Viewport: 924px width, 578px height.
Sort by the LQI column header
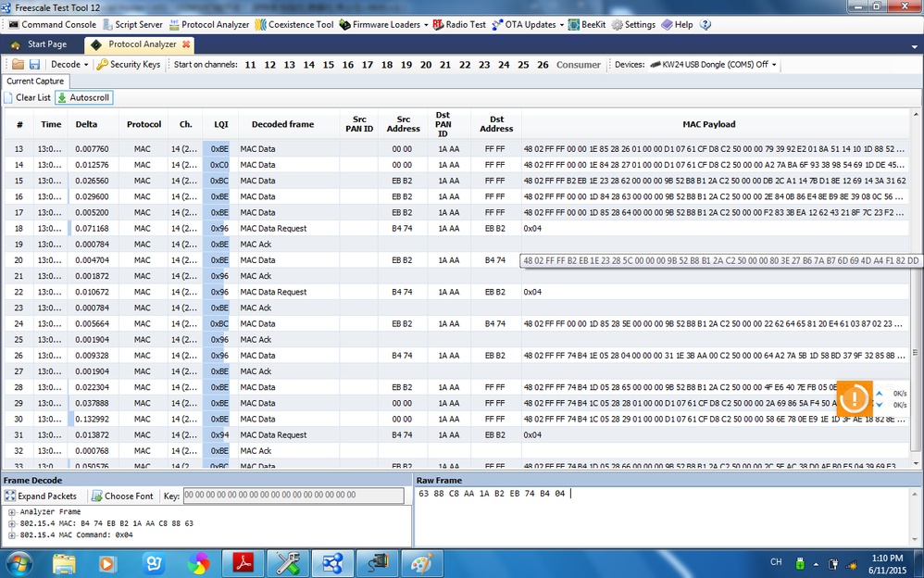coord(221,124)
